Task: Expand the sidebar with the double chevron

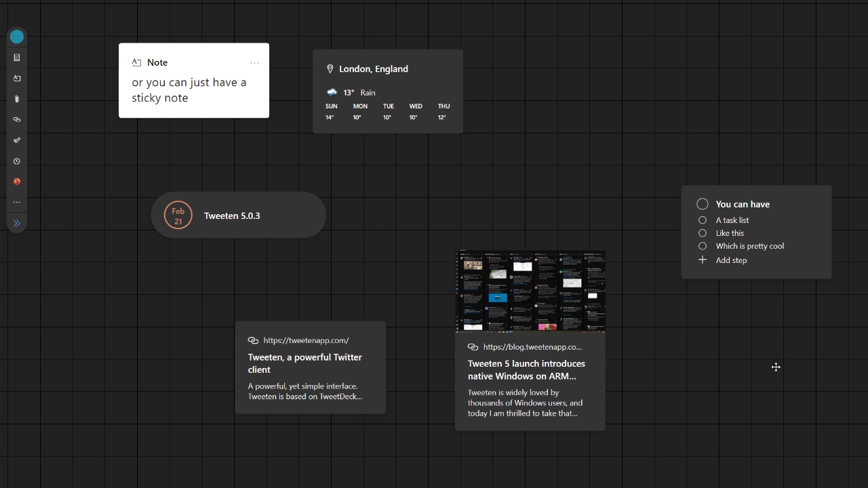Action: (17, 223)
